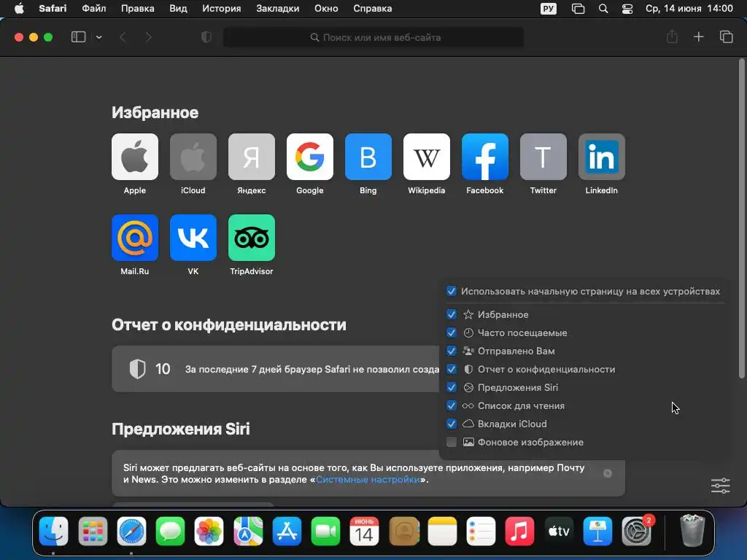Image resolution: width=747 pixels, height=560 pixels.
Task: Uncheck Предложения Siri checkbox
Action: 451,388
